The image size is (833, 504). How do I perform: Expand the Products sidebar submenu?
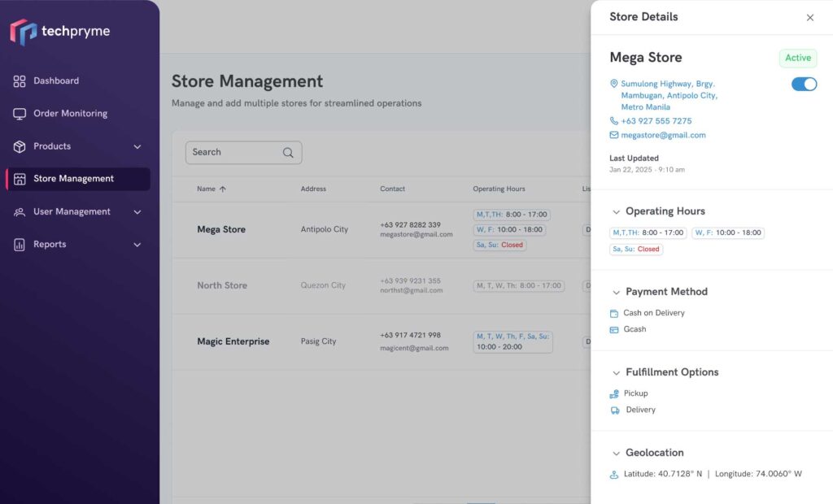tap(137, 147)
